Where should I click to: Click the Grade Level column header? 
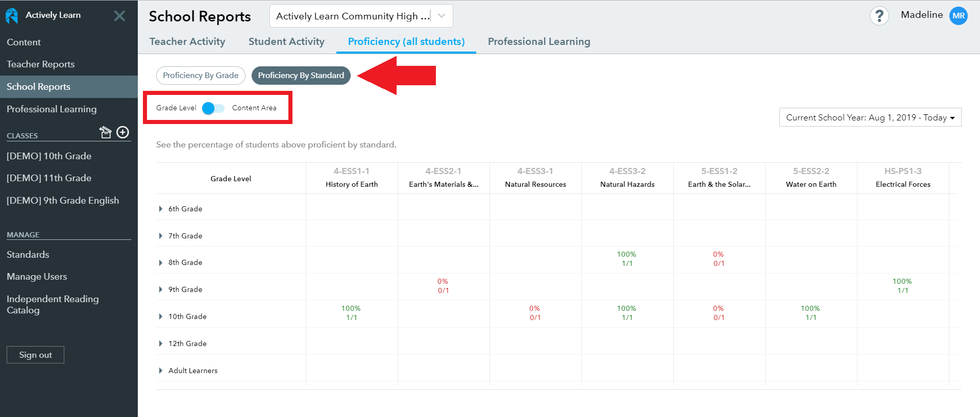(x=231, y=179)
